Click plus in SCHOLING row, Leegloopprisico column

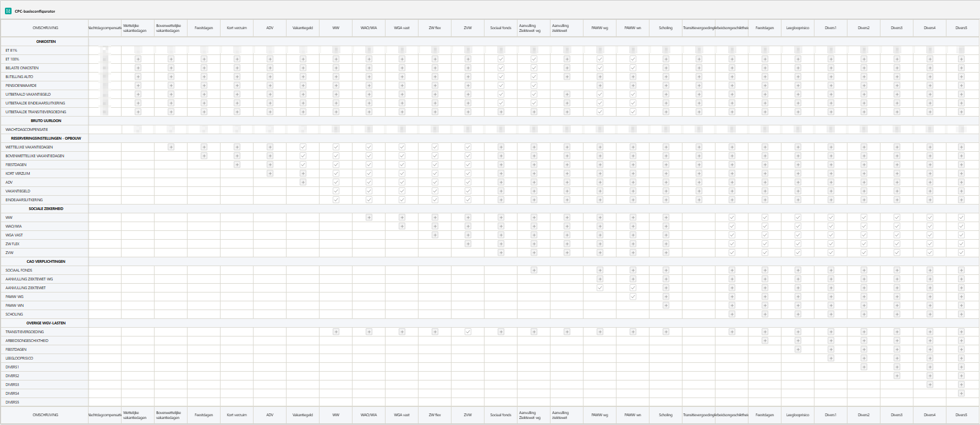pos(798,314)
